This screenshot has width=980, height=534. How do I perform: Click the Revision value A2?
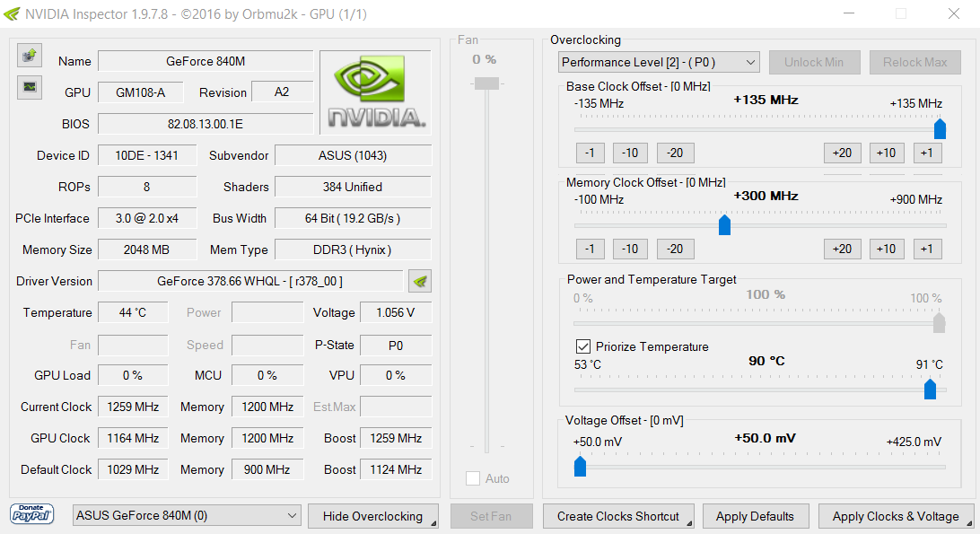coord(282,92)
